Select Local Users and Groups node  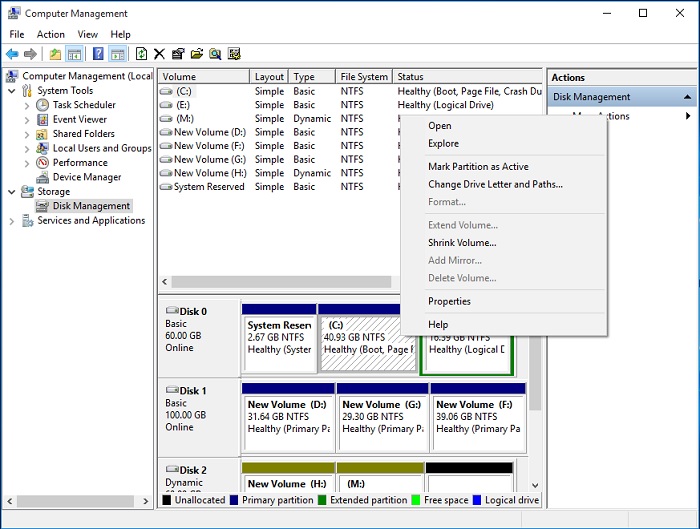click(102, 148)
